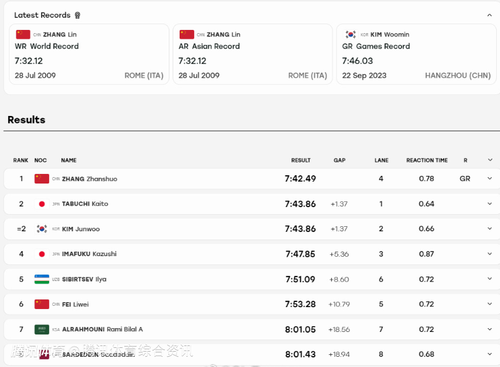This screenshot has height=367, width=500.
Task: Open SIBIRTSEV Ilya athlete name
Action: (84, 279)
